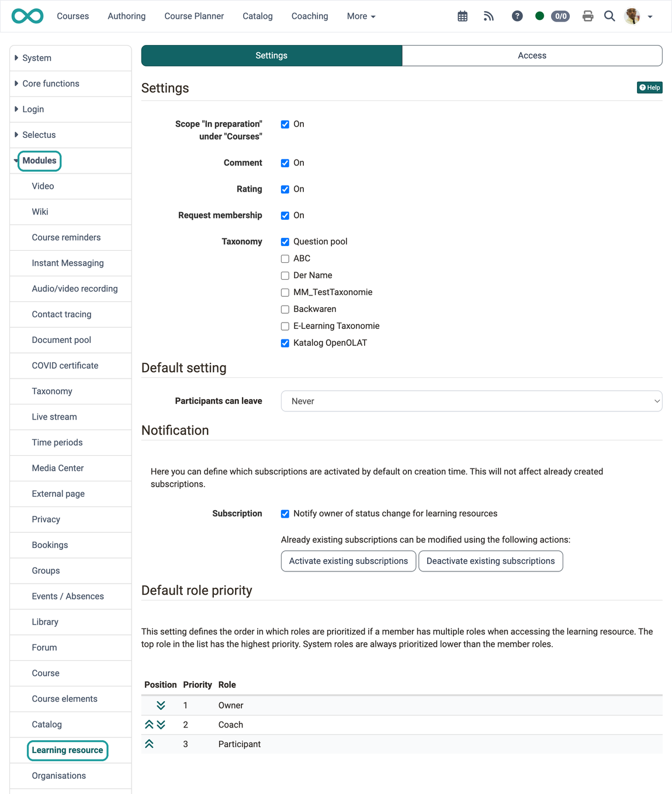
Task: Check the Backwaren taxonomy checkbox
Action: click(285, 310)
